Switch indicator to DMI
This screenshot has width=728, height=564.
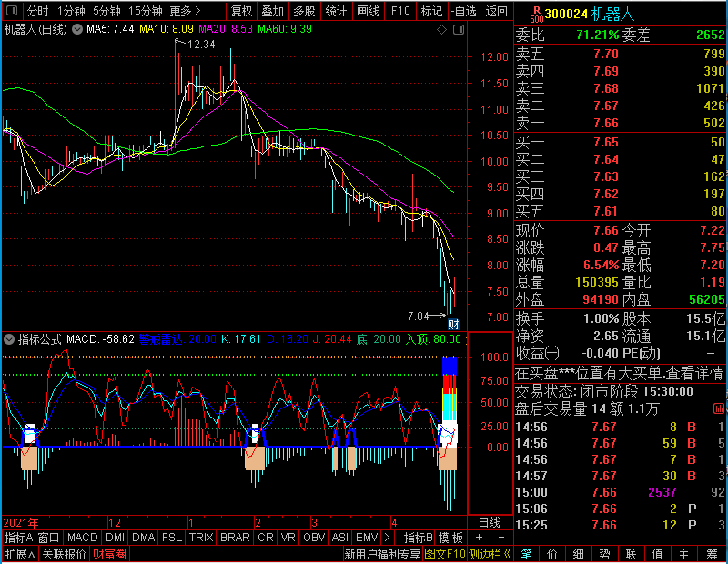click(115, 538)
